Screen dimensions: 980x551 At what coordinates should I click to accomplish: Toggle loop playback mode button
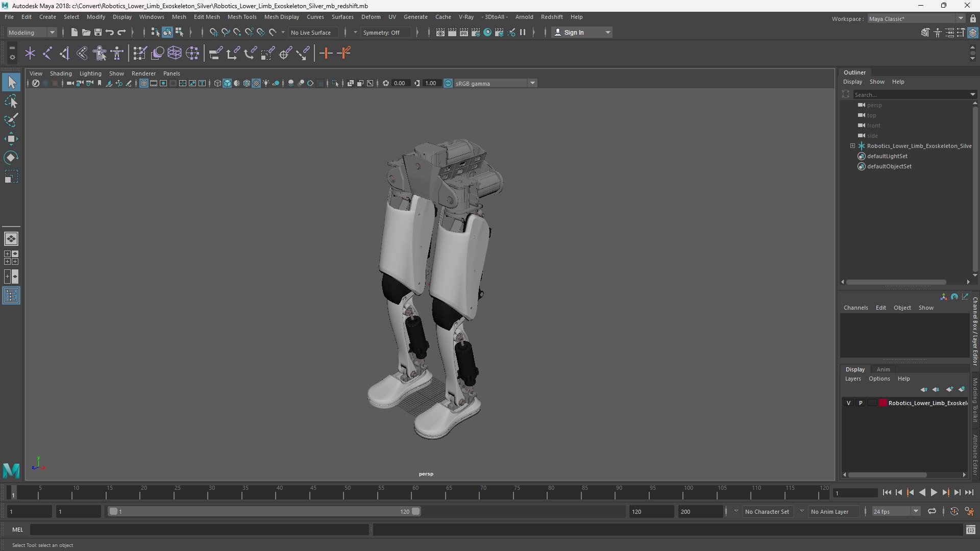(932, 511)
